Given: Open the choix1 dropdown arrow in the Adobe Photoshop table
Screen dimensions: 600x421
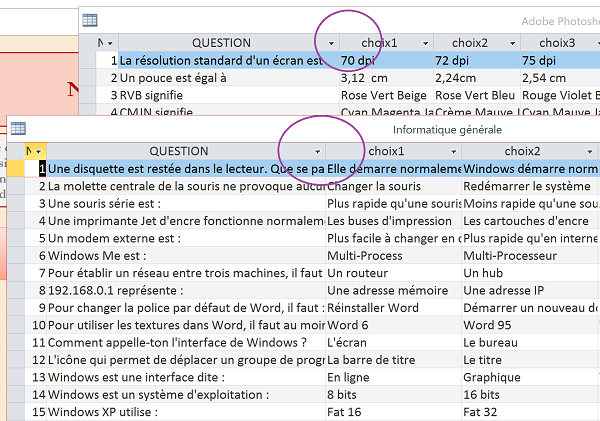Looking at the screenshot, I should [x=426, y=43].
